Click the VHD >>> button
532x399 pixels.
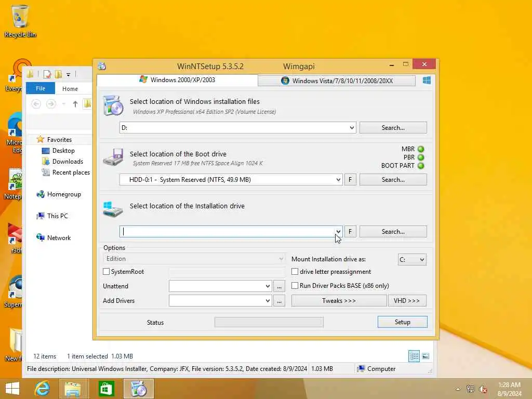tap(407, 301)
